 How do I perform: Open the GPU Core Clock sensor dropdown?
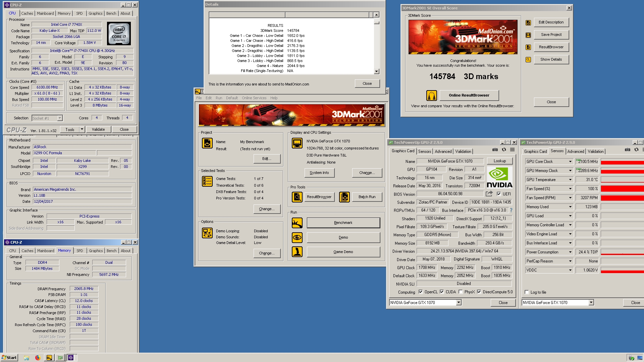(570, 162)
